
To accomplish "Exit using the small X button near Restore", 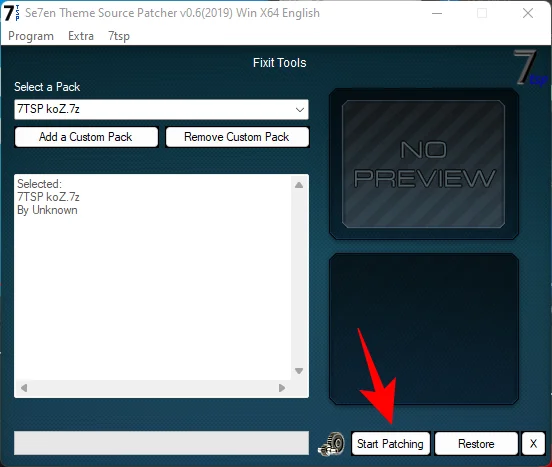I will (533, 444).
